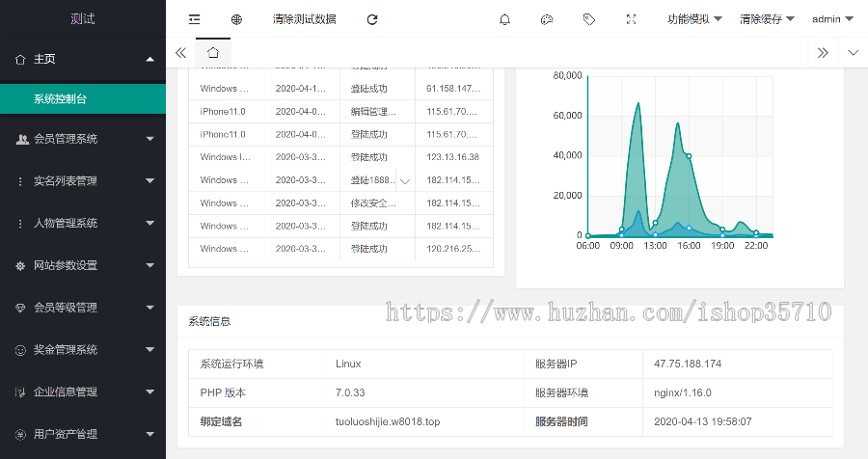
Task: Click the Linux environment value
Action: click(x=348, y=364)
